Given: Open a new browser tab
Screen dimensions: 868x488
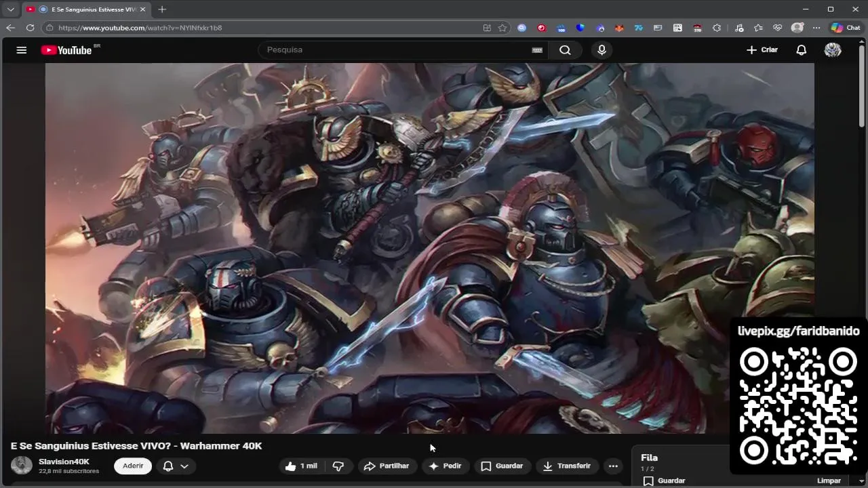Looking at the screenshot, I should click(161, 9).
